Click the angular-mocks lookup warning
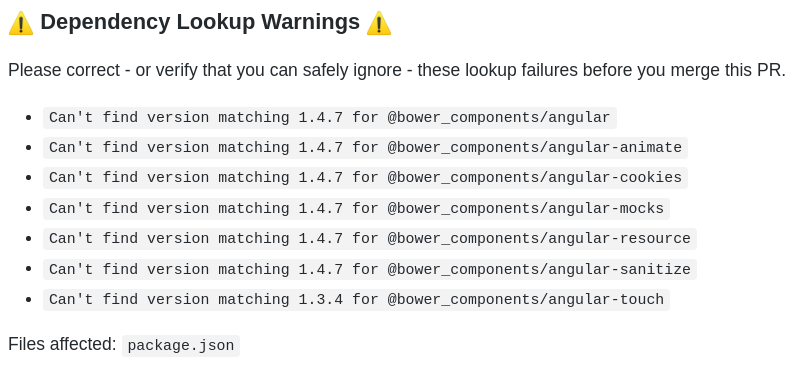The width and height of the screenshot is (802, 367). tap(357, 209)
